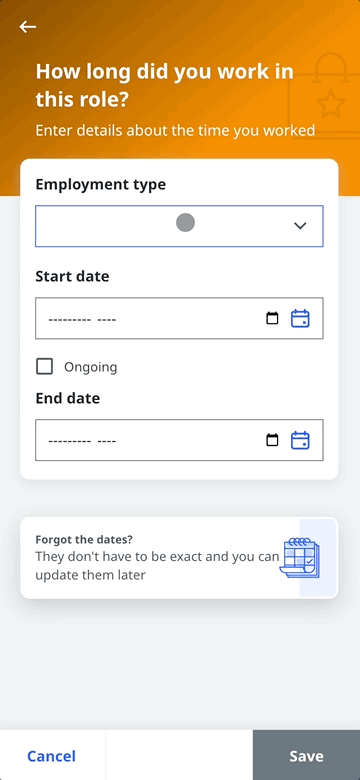Screen dimensions: 360x780
Task: Open the Employment type select field
Action: 179,226
